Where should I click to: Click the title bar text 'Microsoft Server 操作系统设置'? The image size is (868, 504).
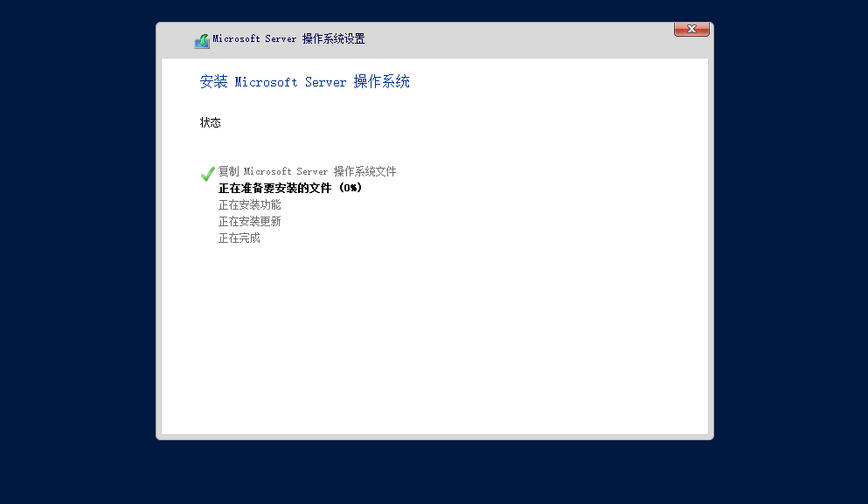click(x=289, y=38)
